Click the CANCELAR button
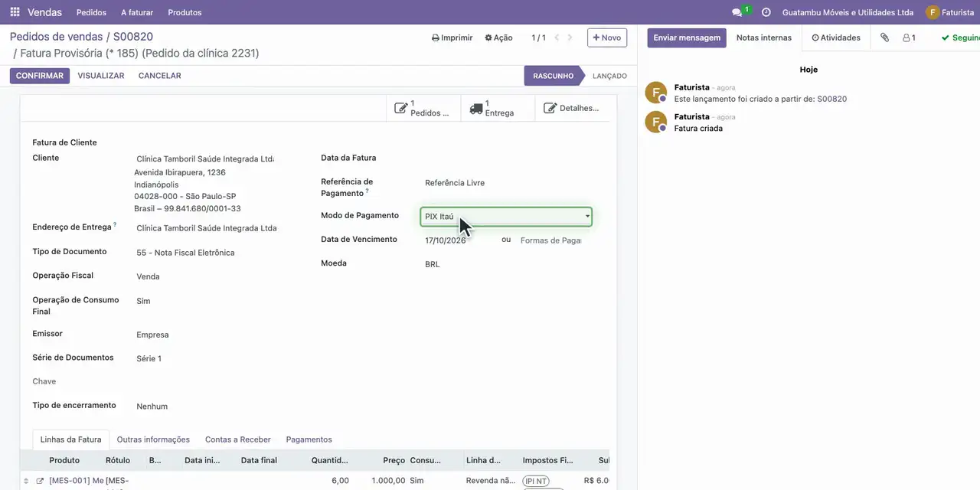The height and width of the screenshot is (490, 980). 160,76
